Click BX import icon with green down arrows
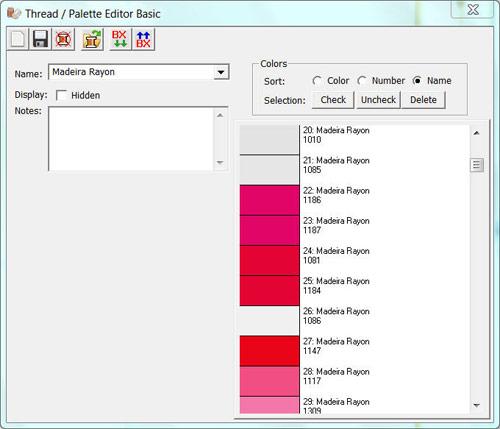Viewport: 500px width, 429px height. point(119,39)
